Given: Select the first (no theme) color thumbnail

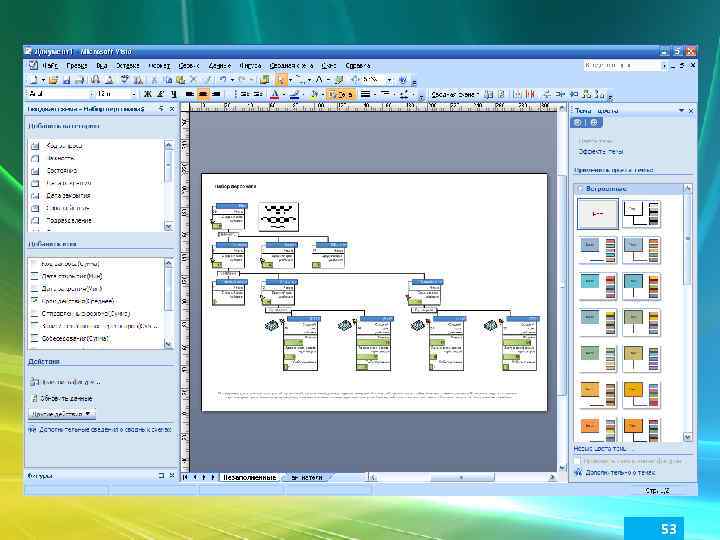Looking at the screenshot, I should click(x=597, y=214).
